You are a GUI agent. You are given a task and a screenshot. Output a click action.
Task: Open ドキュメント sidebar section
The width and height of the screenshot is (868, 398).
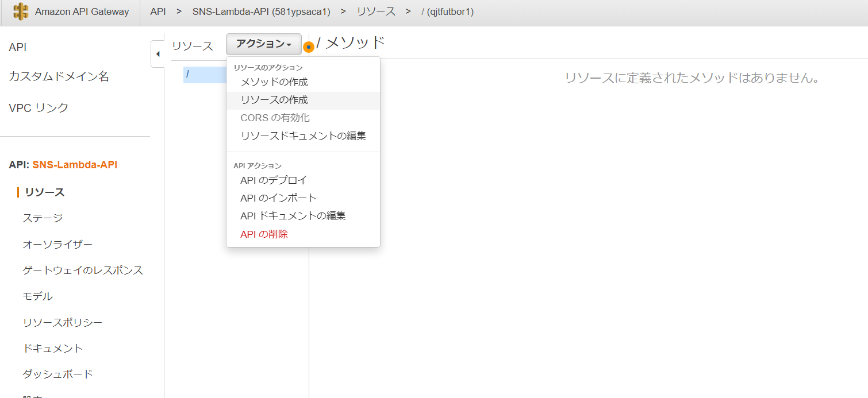[x=53, y=349]
